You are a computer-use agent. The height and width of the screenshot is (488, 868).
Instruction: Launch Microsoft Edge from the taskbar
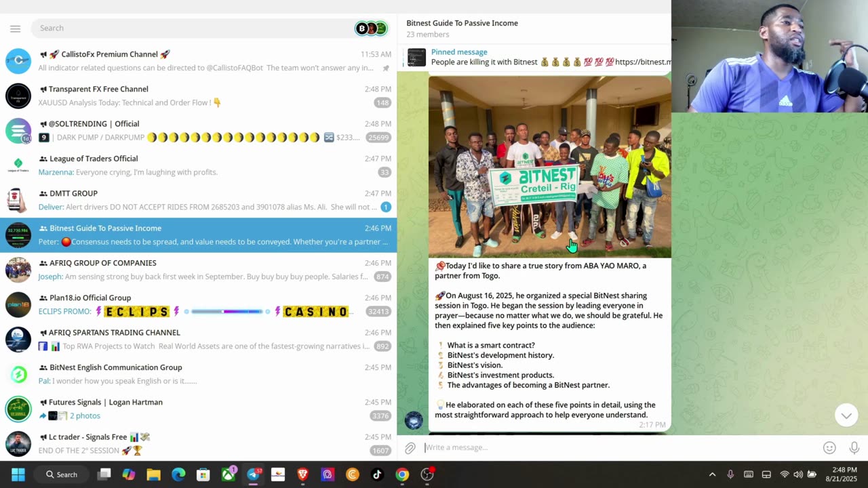(x=178, y=474)
